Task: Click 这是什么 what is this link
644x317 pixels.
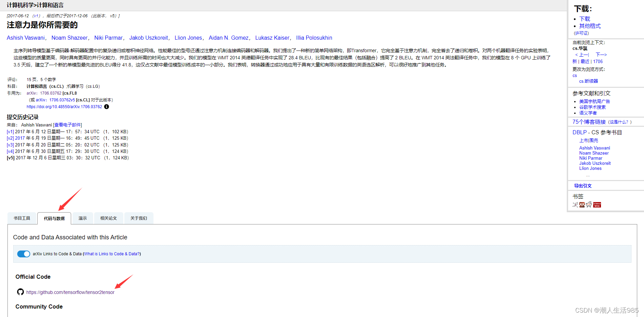Action: click(618, 122)
